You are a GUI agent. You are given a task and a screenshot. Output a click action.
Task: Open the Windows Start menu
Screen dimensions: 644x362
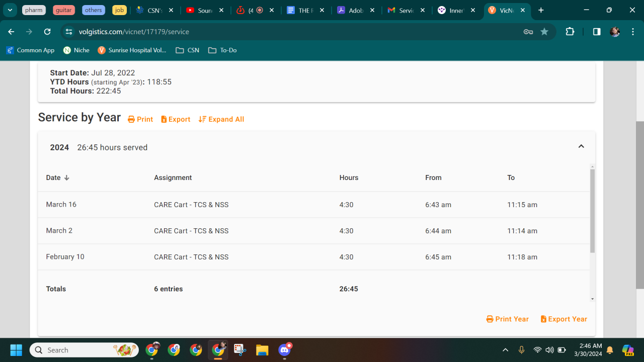tap(16, 350)
